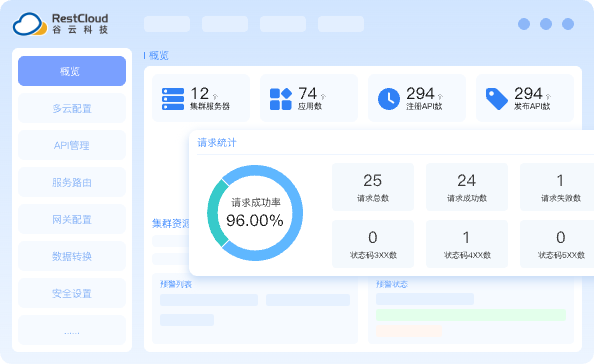Click the 请求总数 card showing 25

coord(373,187)
